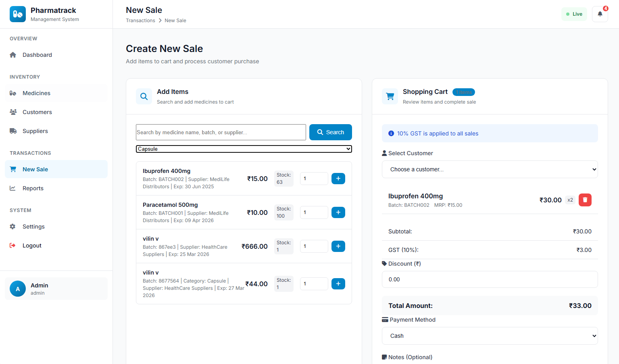The image size is (619, 364).
Task: Click the notification bell icon
Action: tap(600, 14)
